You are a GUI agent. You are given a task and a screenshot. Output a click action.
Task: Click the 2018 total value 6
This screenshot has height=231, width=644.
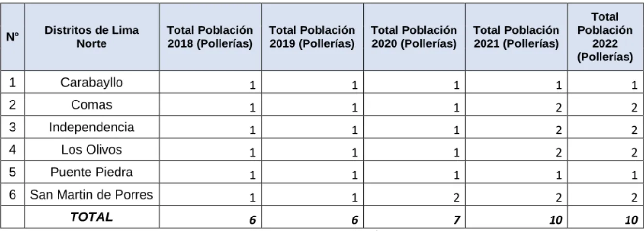point(209,217)
